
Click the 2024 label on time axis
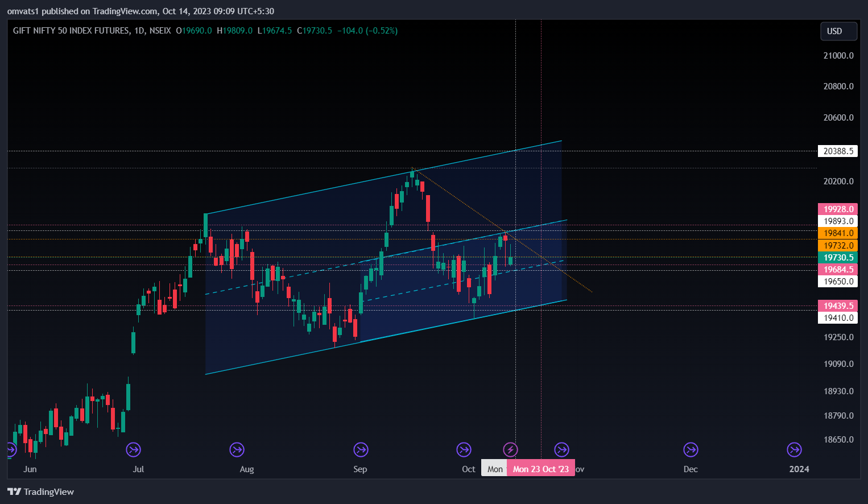click(x=799, y=469)
